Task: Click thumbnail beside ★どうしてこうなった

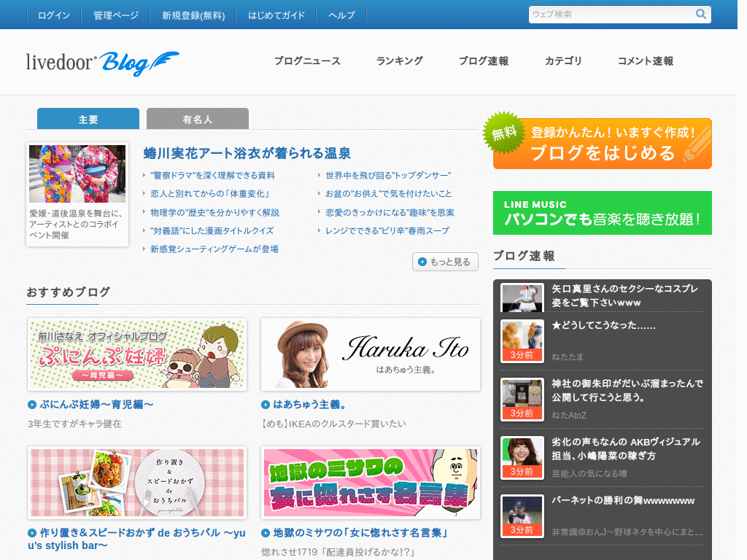Action: click(x=522, y=341)
